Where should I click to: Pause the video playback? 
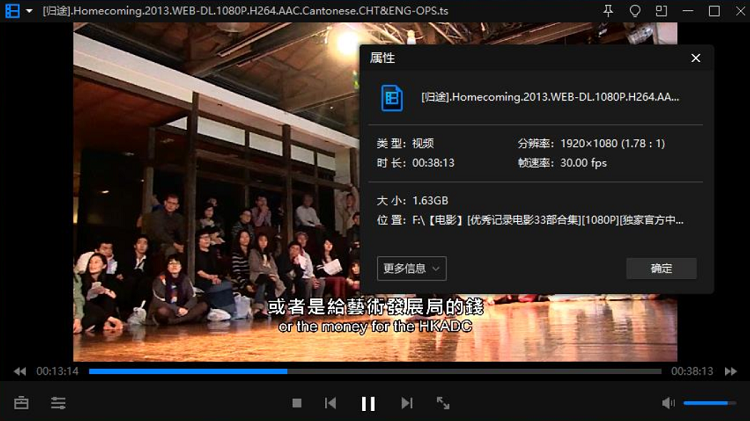point(368,403)
